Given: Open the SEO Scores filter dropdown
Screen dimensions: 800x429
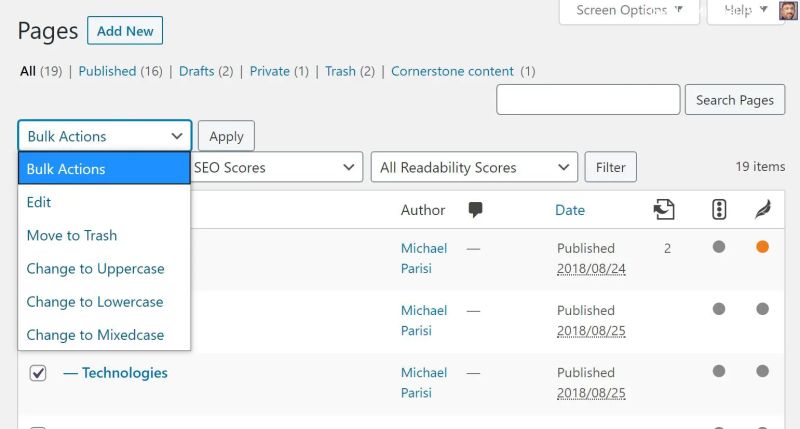Looking at the screenshot, I should pos(277,167).
